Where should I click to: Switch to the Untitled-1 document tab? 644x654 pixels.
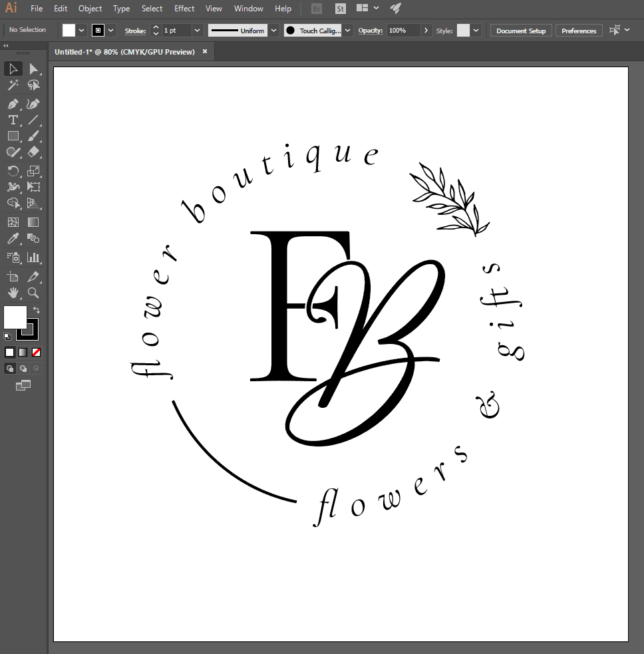124,52
